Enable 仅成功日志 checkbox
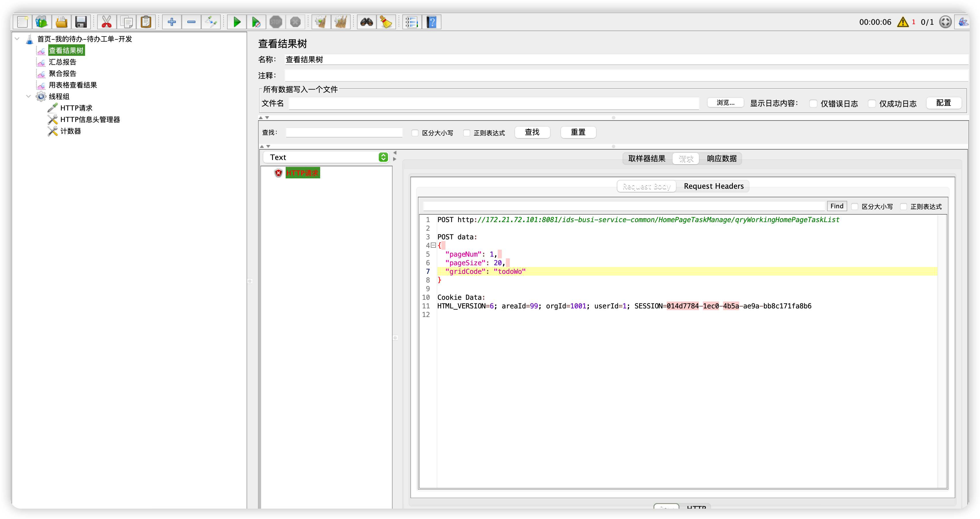980x519 pixels. point(872,104)
